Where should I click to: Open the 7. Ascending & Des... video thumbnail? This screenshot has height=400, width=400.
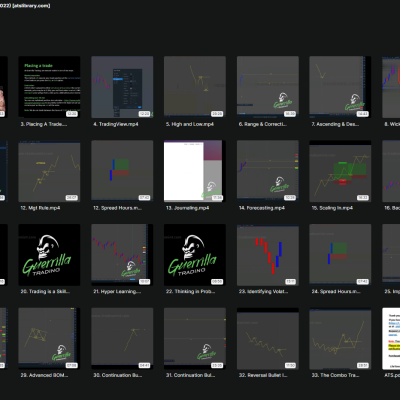(340, 87)
